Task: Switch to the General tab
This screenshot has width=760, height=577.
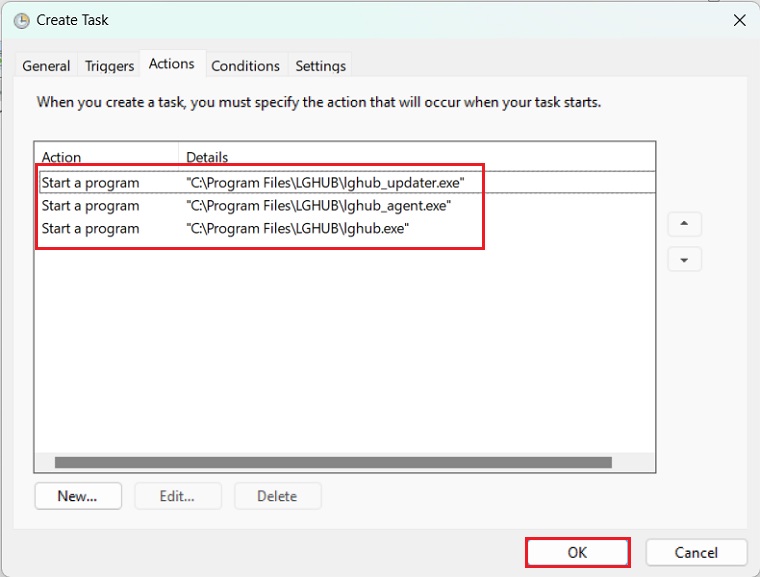Action: (46, 65)
